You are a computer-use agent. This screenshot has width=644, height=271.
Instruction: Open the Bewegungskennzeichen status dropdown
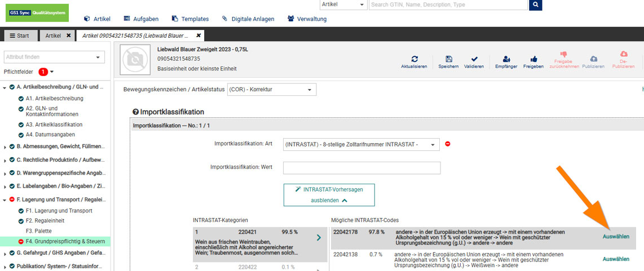pyautogui.click(x=272, y=89)
